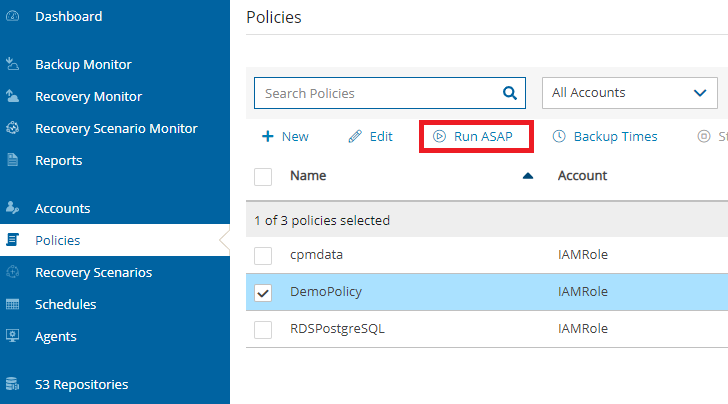The image size is (728, 404).
Task: Open Dashboard from the sidebar
Action: [x=68, y=16]
